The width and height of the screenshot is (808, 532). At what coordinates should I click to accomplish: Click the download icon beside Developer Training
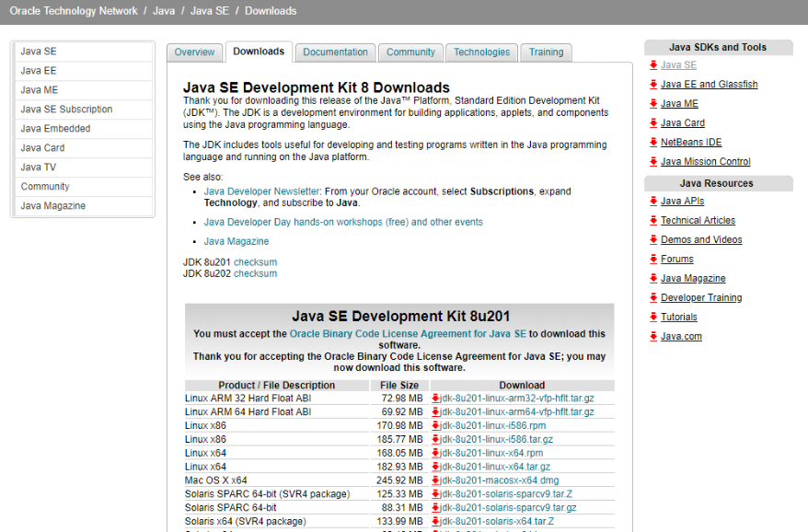tap(653, 297)
